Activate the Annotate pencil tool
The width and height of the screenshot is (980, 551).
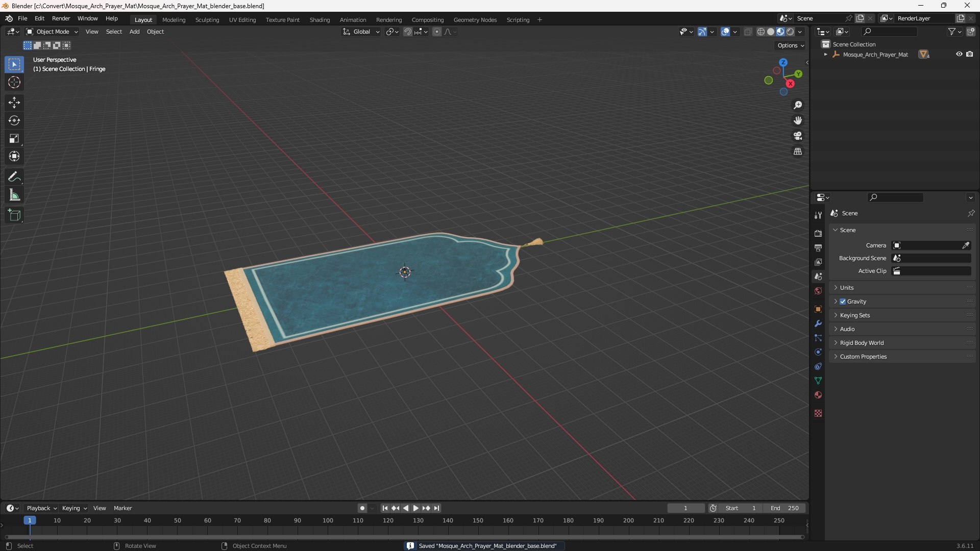14,177
